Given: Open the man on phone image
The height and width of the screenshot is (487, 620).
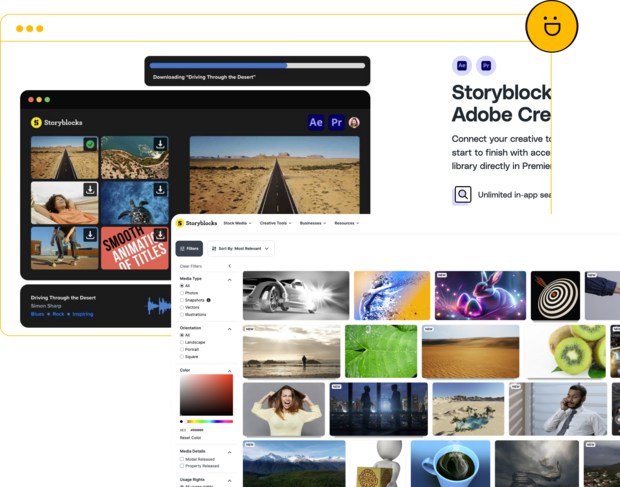Looking at the screenshot, I should click(x=558, y=410).
